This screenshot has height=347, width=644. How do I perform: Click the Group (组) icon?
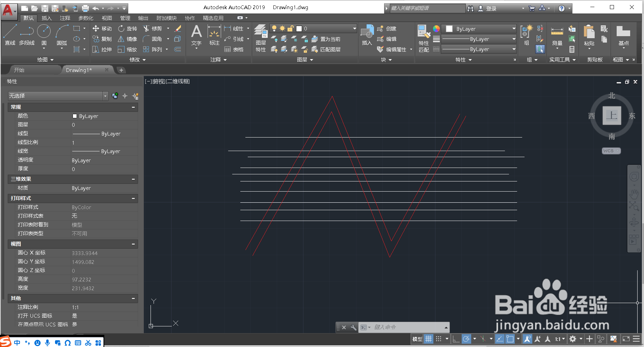point(526,35)
